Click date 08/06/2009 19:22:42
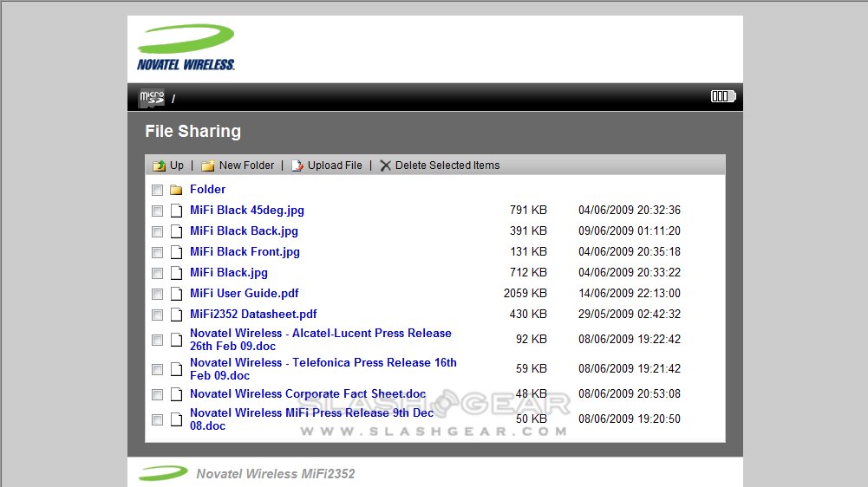Screen dimensions: 868x487 point(630,339)
